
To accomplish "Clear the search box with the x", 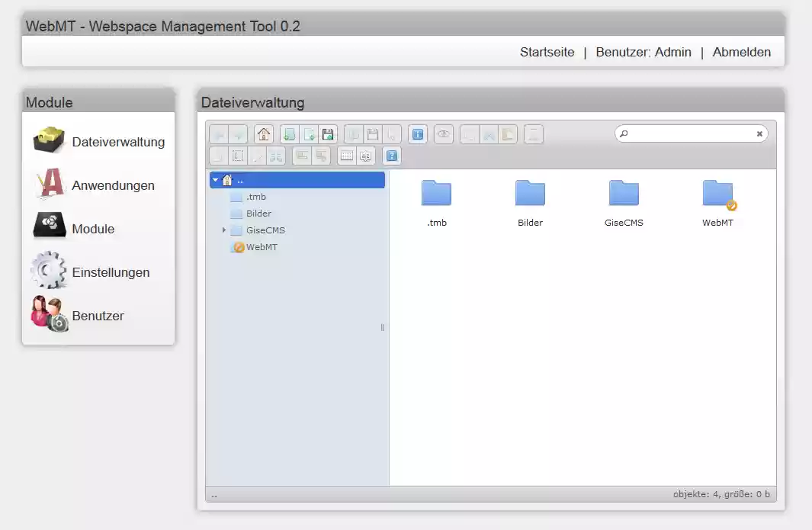I will tap(759, 133).
